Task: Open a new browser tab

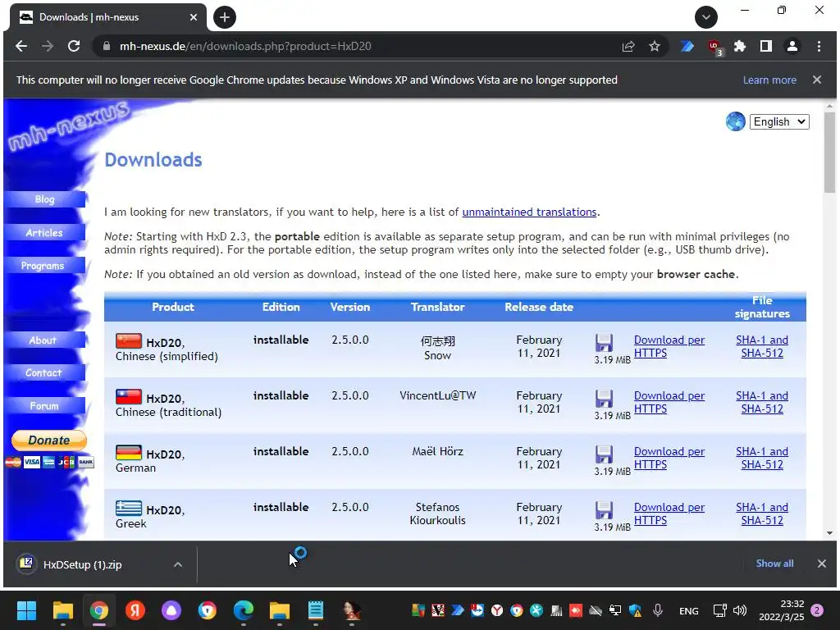Action: [225, 17]
